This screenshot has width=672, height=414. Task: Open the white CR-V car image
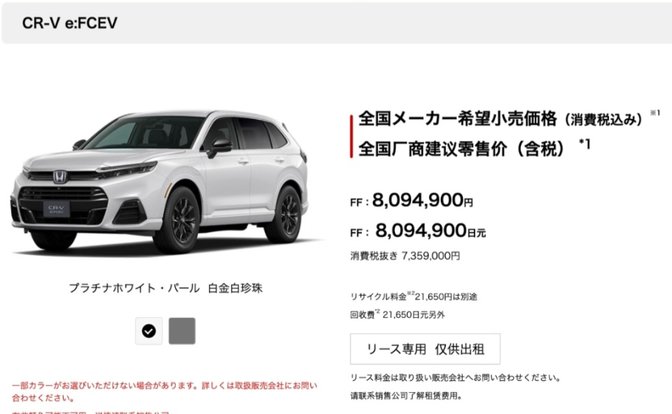[x=159, y=182]
